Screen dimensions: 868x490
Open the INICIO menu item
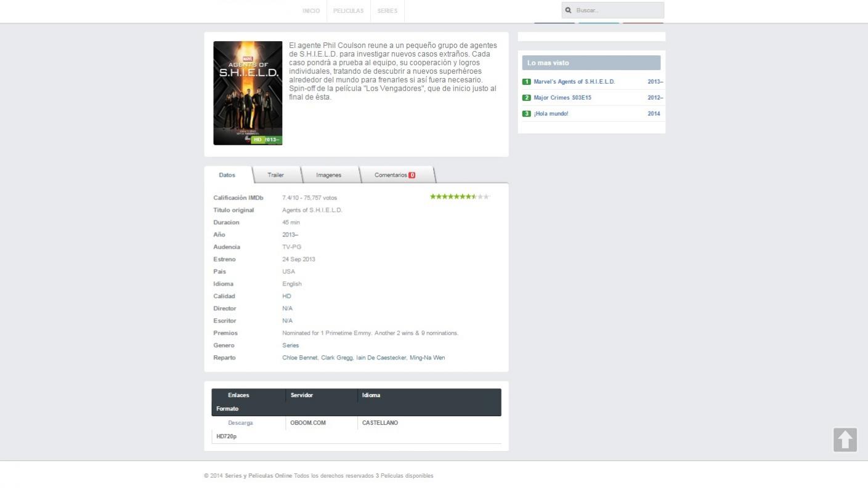311,10
